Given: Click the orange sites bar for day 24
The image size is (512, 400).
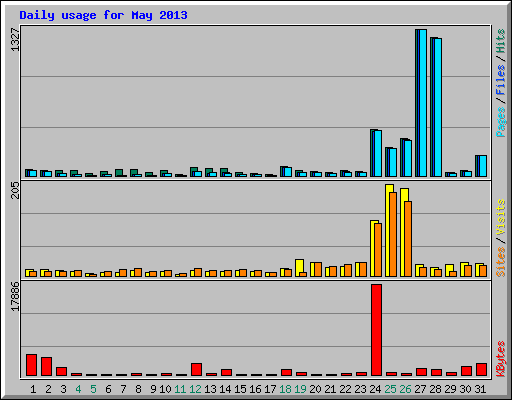Looking at the screenshot, I should 378,250.
